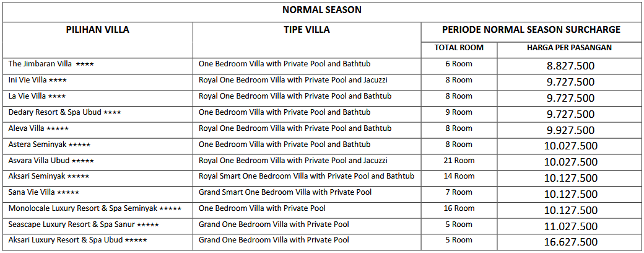Click the 21 Room cell

(x=459, y=161)
